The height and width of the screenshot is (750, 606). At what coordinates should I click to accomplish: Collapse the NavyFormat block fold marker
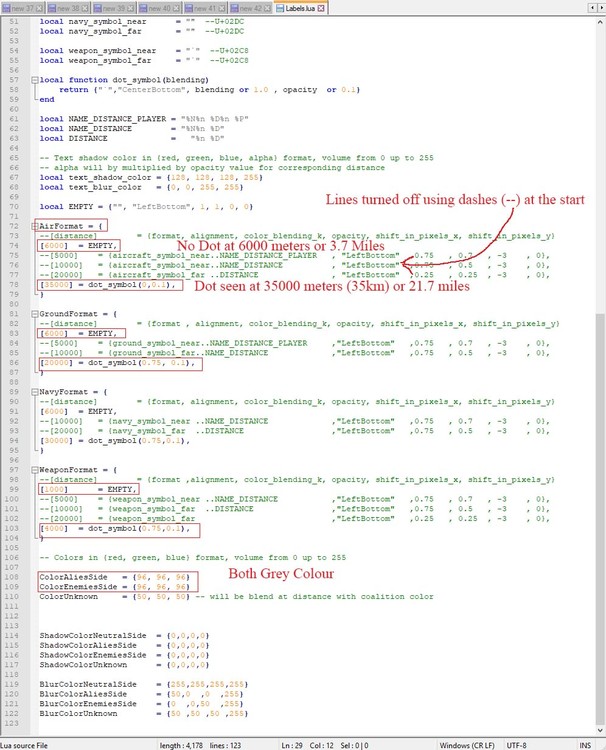pos(34,392)
